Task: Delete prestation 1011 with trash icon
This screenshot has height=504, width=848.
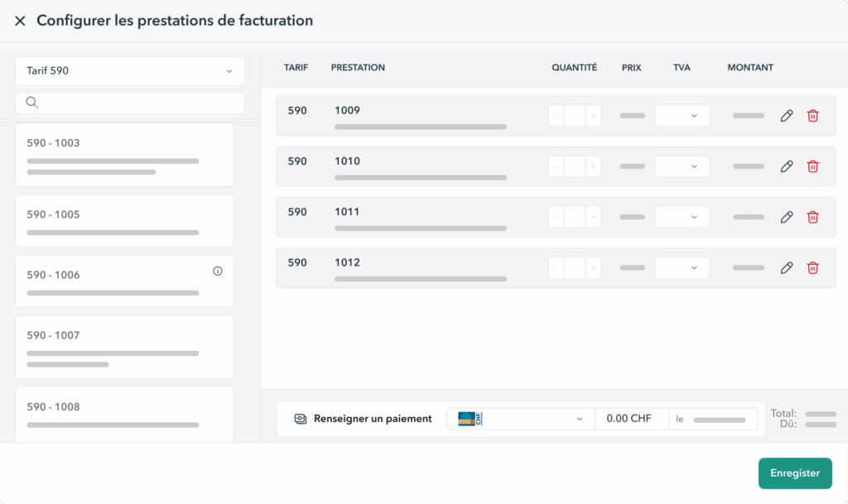Action: pyautogui.click(x=812, y=217)
